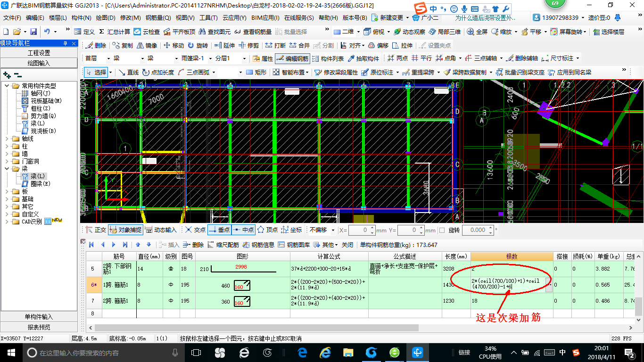
Task: Open the 二维 view mode dropdown
Action: [x=358, y=32]
